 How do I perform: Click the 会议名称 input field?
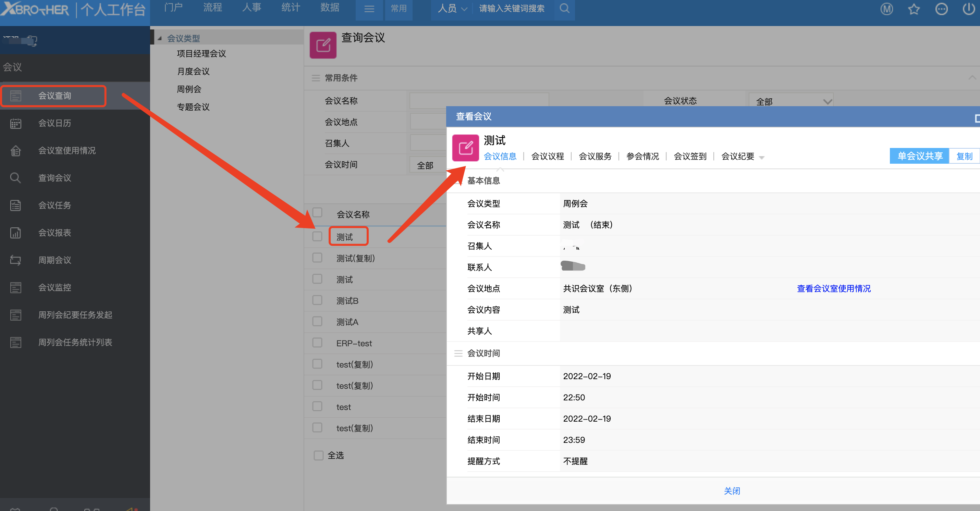(x=479, y=100)
